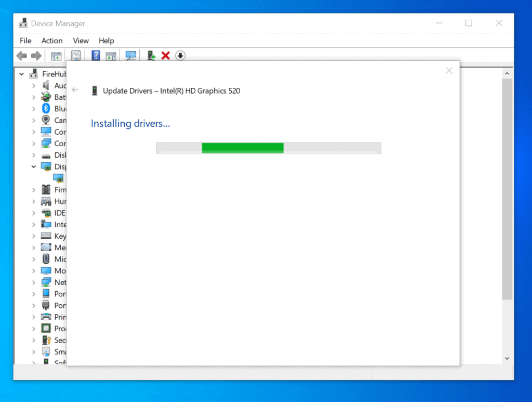This screenshot has height=402, width=532.
Task: Open the Action menu
Action: 52,41
